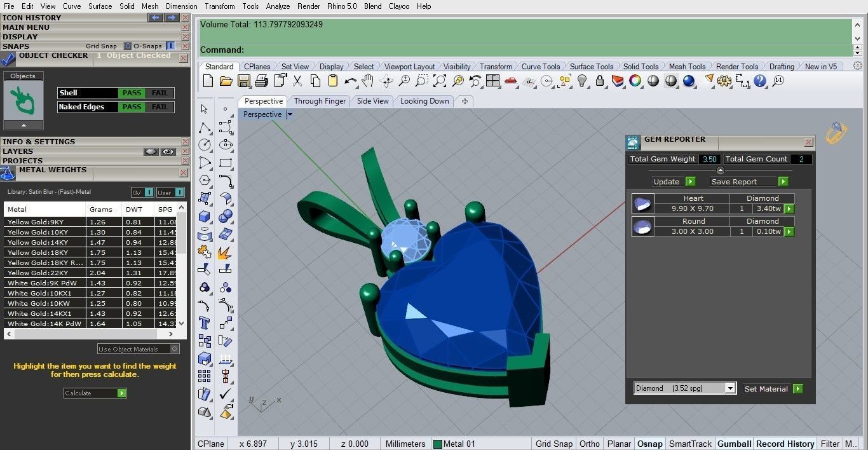This screenshot has width=868, height=450.
Task: Toggle O-Snaps switch in Snaps bar
Action: click(x=170, y=46)
